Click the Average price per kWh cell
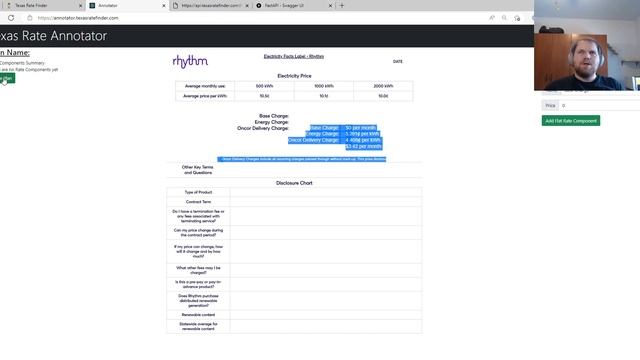 click(x=205, y=96)
